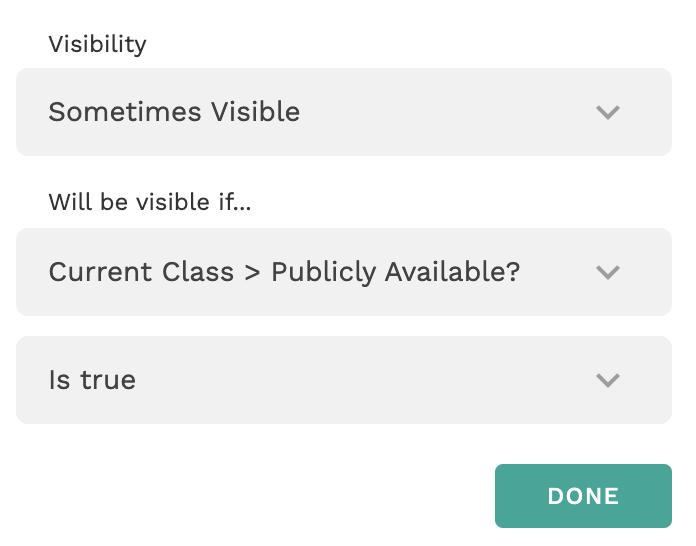Click the down arrow in the third dropdown
Screen dimensions: 696x546
(608, 380)
